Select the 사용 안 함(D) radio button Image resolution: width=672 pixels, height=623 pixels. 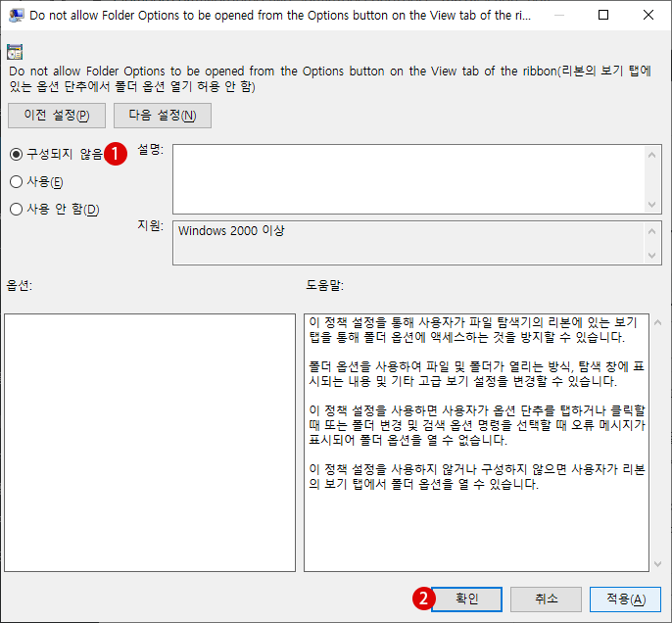(x=17, y=209)
